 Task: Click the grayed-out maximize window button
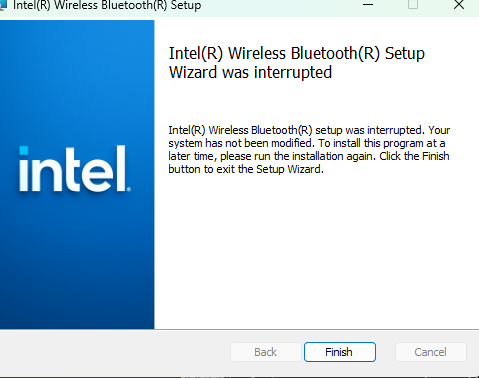413,5
